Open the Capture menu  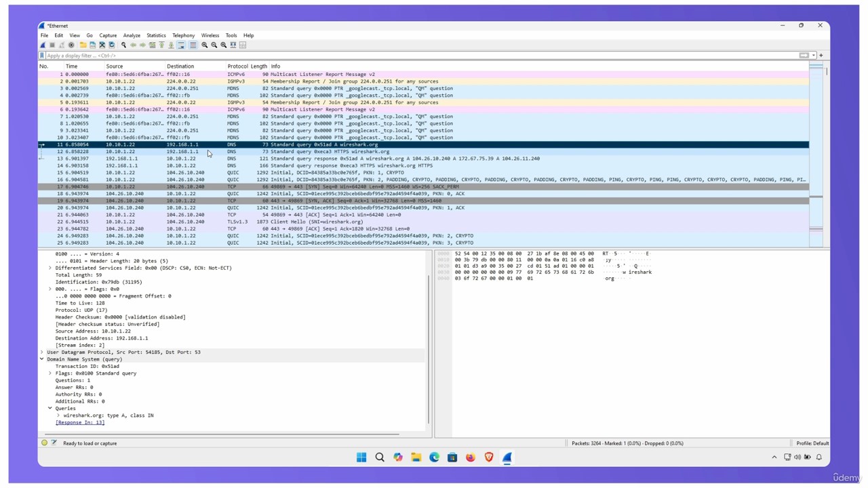tap(108, 35)
